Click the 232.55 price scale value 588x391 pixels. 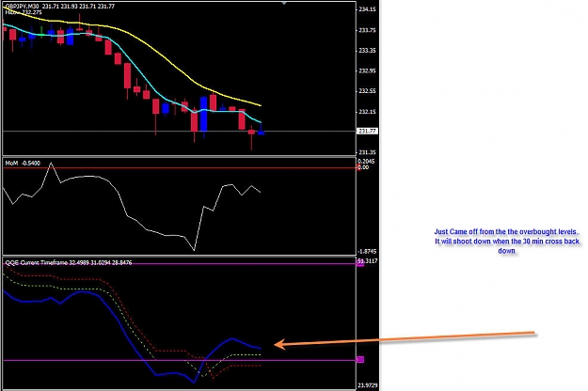(368, 91)
